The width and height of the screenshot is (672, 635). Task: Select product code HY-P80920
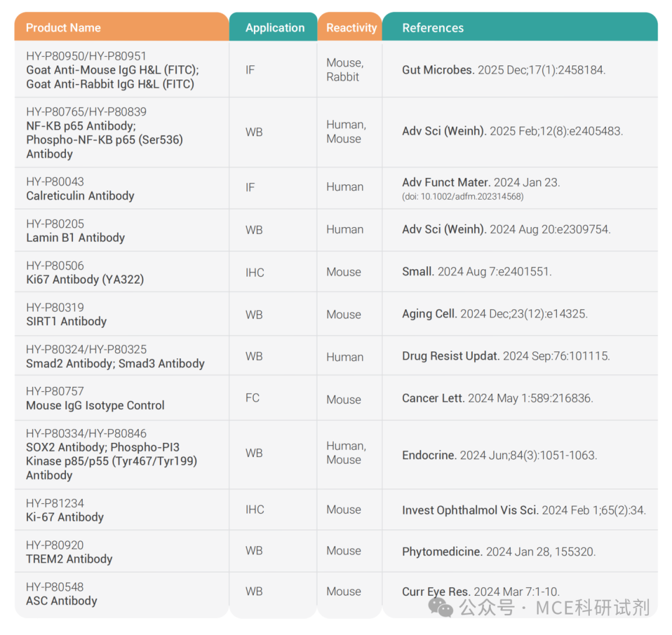tap(55, 545)
